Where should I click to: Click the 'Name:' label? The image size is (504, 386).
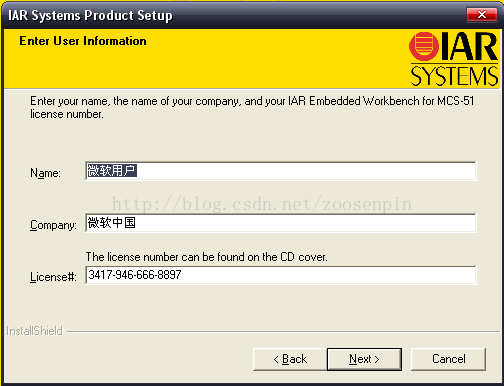[45, 173]
